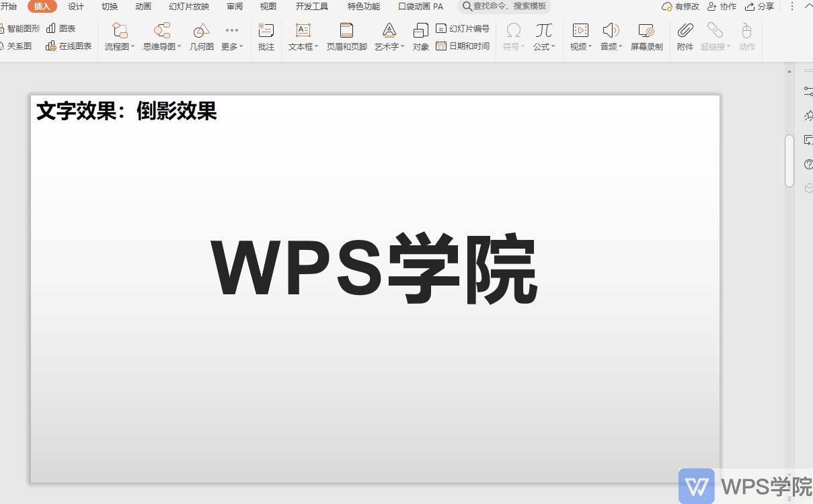Viewport: 813px width, 504px height.
Task: Open the 开发工具 developer tools tab
Action: [x=312, y=7]
